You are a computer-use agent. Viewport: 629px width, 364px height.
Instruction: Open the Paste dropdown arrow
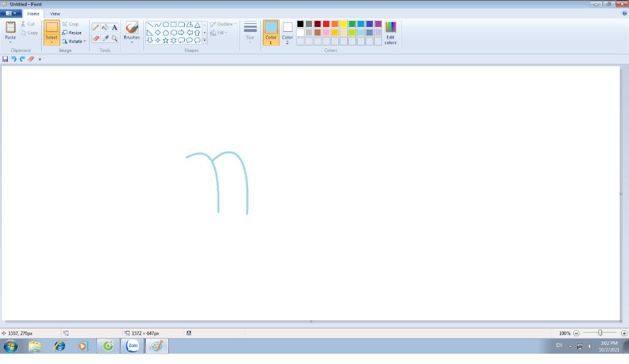point(10,42)
